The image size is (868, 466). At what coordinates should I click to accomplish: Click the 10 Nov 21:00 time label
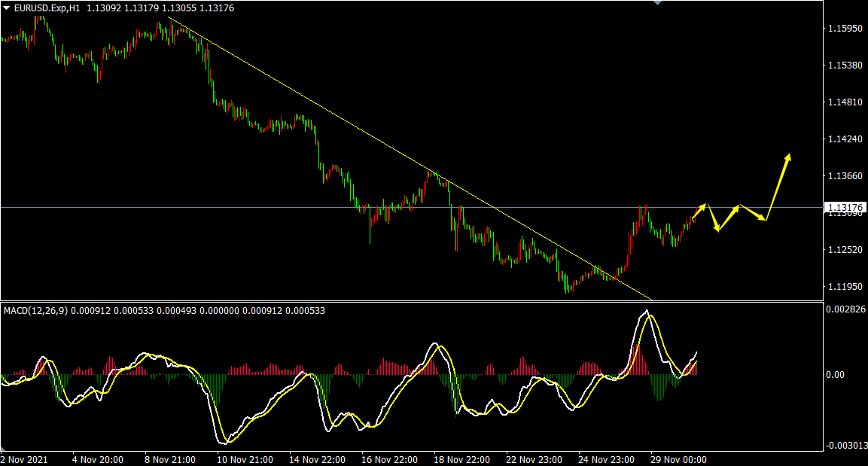[243, 459]
